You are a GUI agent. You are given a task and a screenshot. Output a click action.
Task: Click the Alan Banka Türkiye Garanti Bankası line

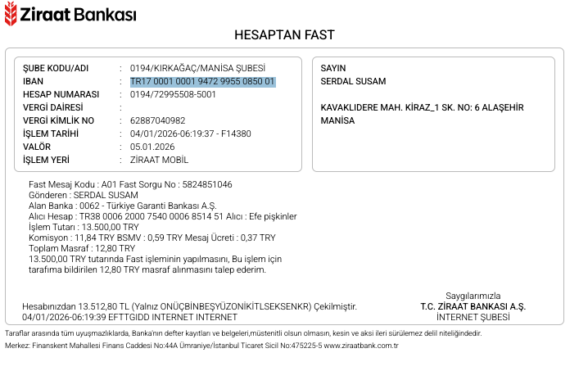(x=123, y=206)
